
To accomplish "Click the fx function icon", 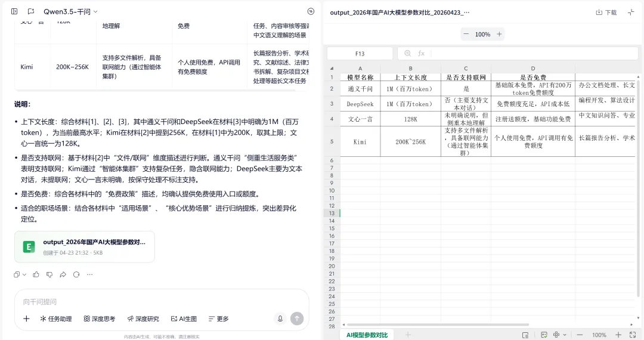I will pos(421,53).
